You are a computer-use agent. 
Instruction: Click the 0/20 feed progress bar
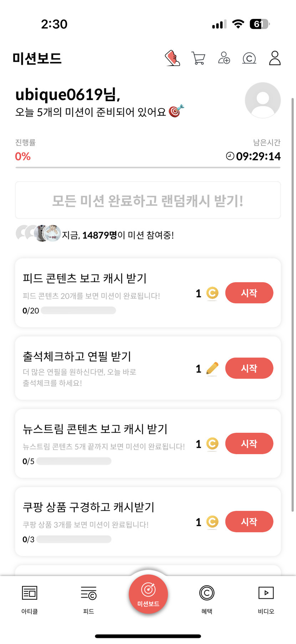[78, 310]
